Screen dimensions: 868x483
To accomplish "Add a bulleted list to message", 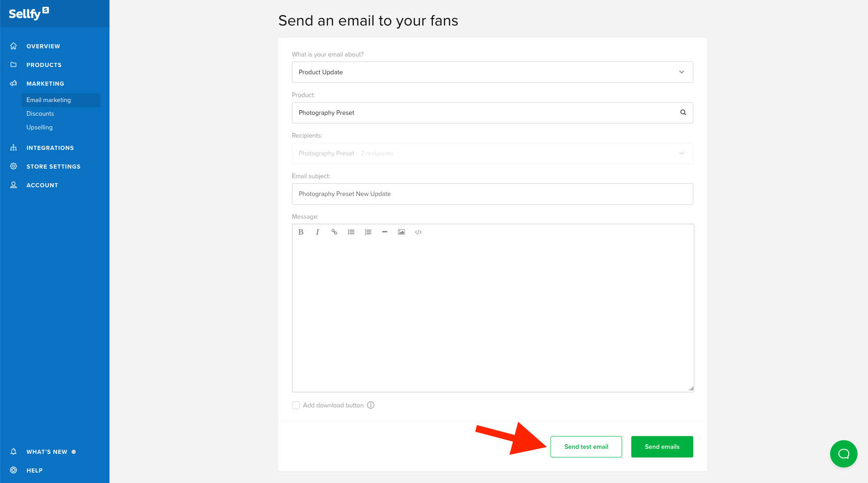I will click(351, 232).
